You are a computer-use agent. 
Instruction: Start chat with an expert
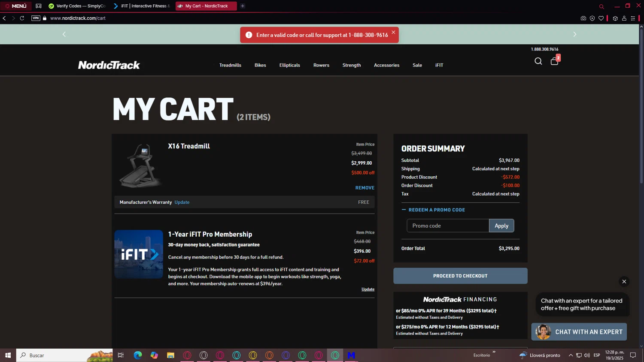coord(579,332)
